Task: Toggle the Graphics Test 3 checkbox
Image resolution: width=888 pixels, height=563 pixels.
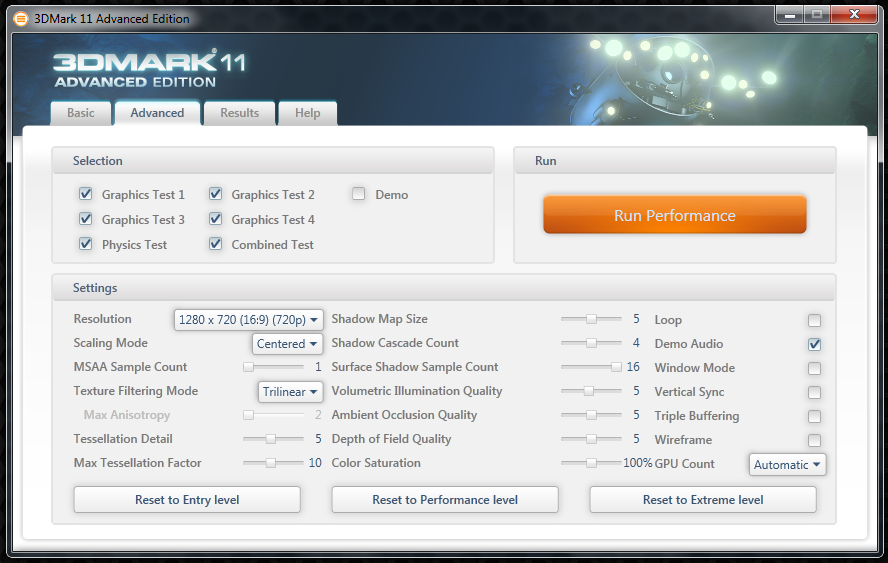Action: (x=86, y=219)
